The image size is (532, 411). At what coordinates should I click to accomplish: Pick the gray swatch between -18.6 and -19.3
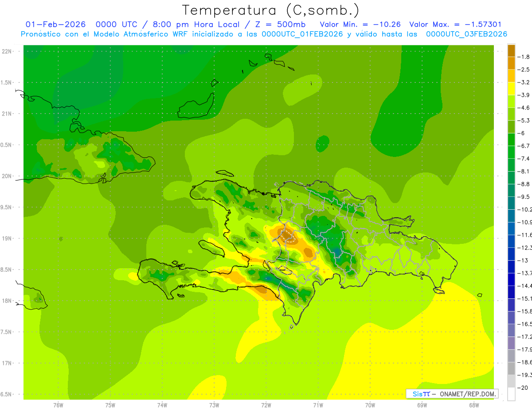pos(511,368)
